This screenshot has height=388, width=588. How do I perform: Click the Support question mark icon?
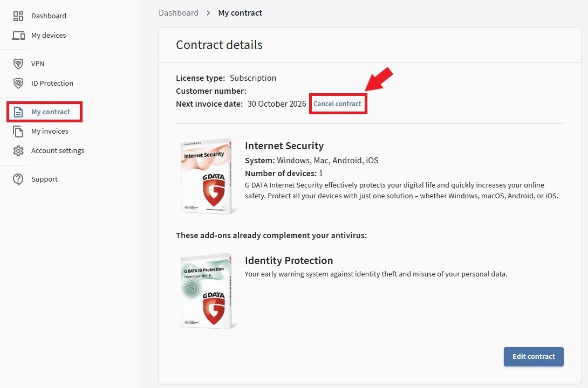(x=18, y=179)
